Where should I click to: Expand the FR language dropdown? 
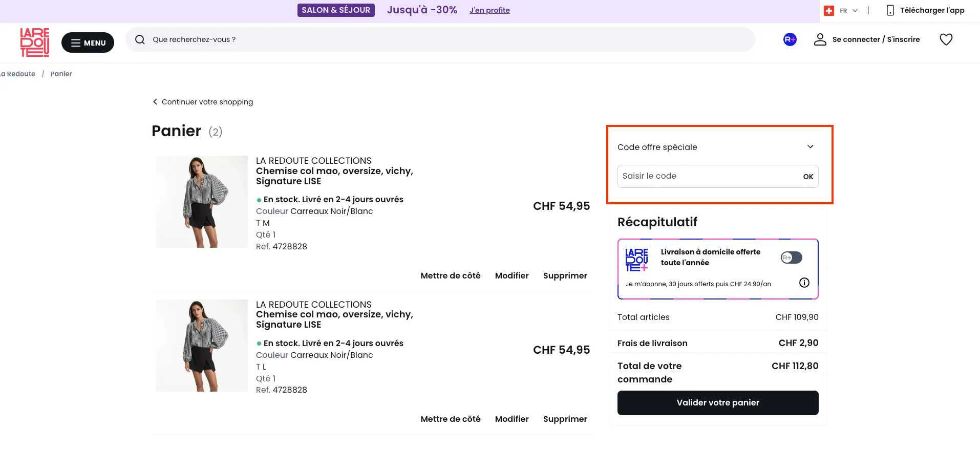point(848,10)
